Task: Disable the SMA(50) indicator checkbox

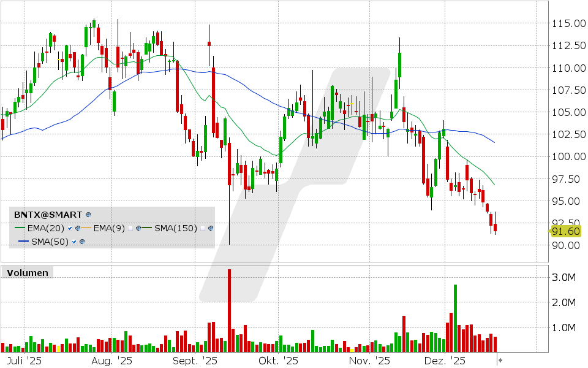Action: pos(74,241)
